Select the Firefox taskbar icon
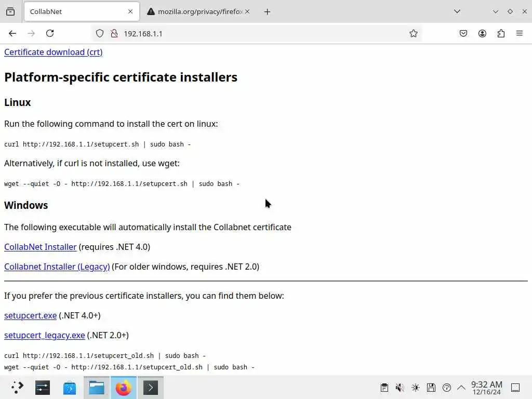532x399 pixels. [124, 388]
